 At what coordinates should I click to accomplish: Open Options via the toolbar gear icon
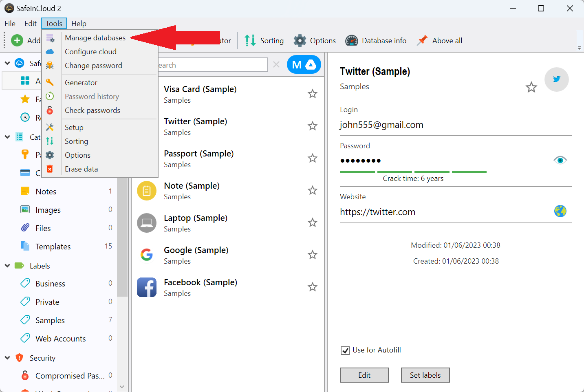300,40
